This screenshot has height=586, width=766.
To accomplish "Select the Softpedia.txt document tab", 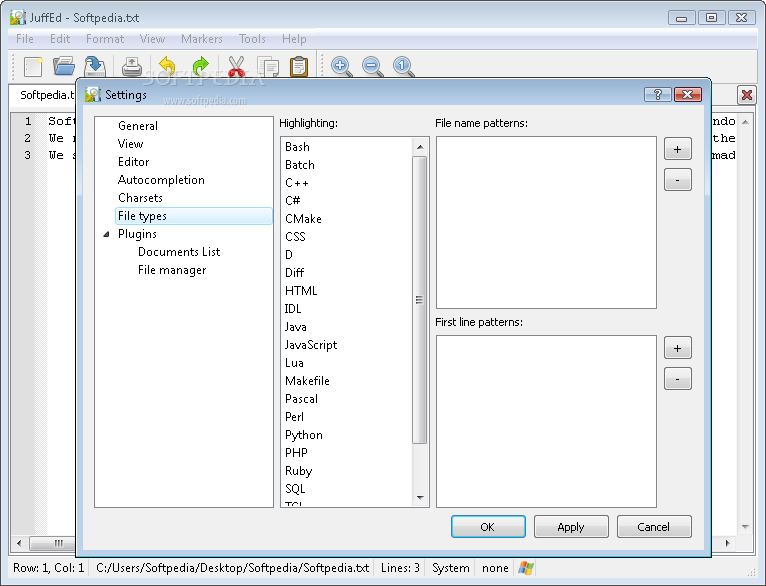I will coord(44,95).
